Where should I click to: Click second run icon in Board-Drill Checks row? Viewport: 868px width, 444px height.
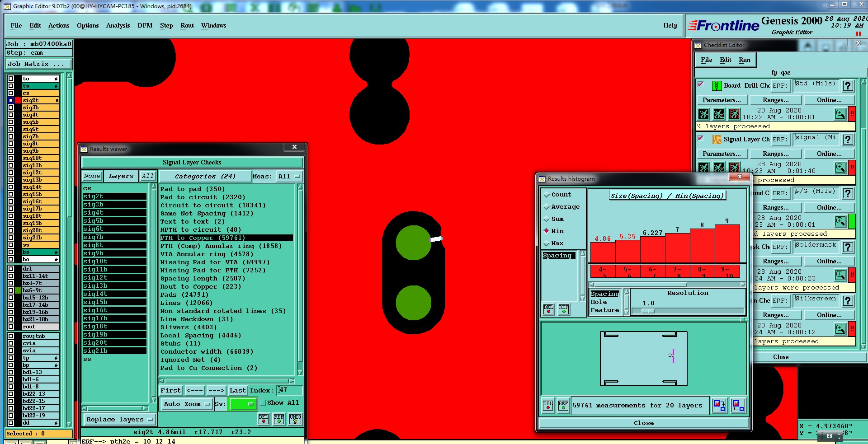[x=719, y=114]
